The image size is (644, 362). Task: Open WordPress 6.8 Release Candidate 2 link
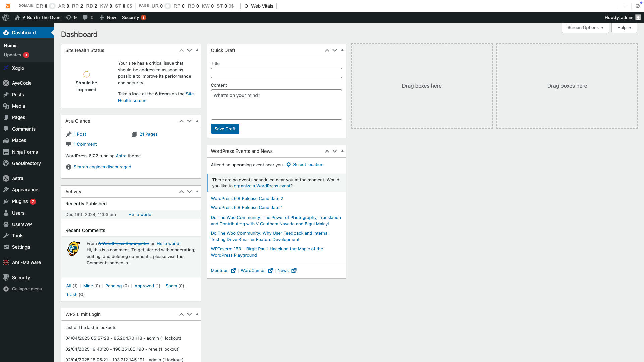coord(247,199)
